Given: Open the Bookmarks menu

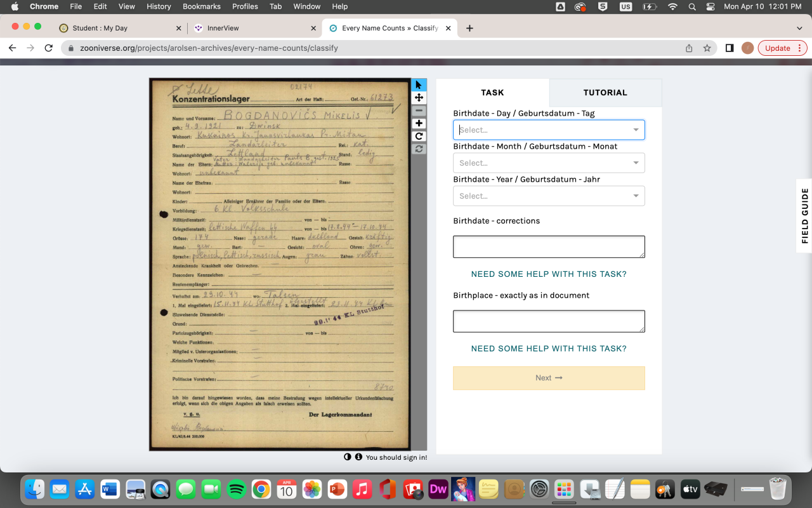Looking at the screenshot, I should pos(201,6).
